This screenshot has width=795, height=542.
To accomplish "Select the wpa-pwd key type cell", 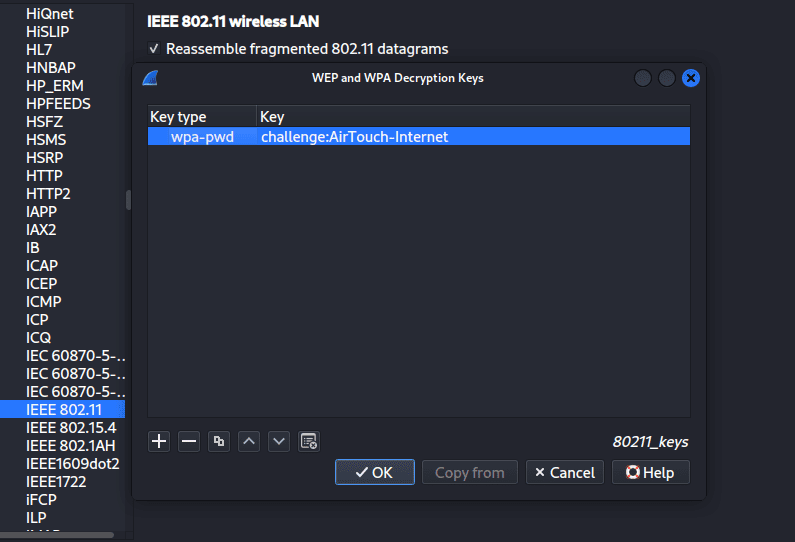I will point(202,137).
